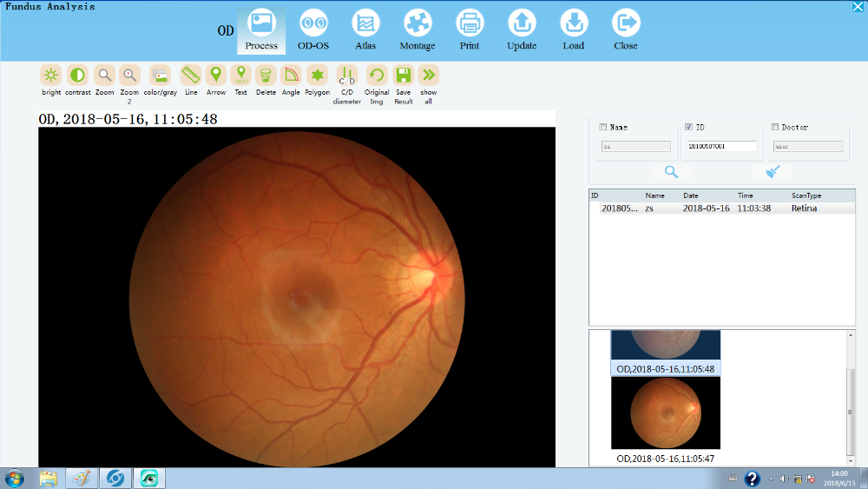868x489 pixels.
Task: Select thumbnail OD,2018-05-16,11:05:48
Action: pos(666,353)
